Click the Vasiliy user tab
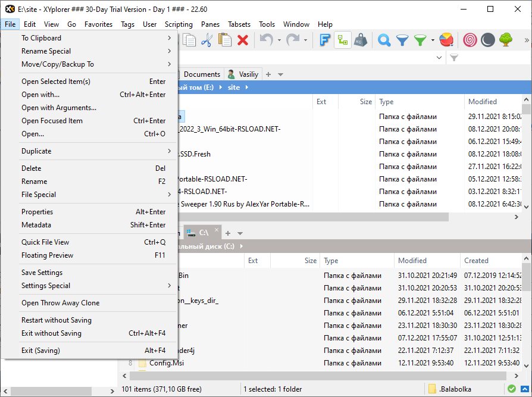This screenshot has width=532, height=397. [243, 74]
